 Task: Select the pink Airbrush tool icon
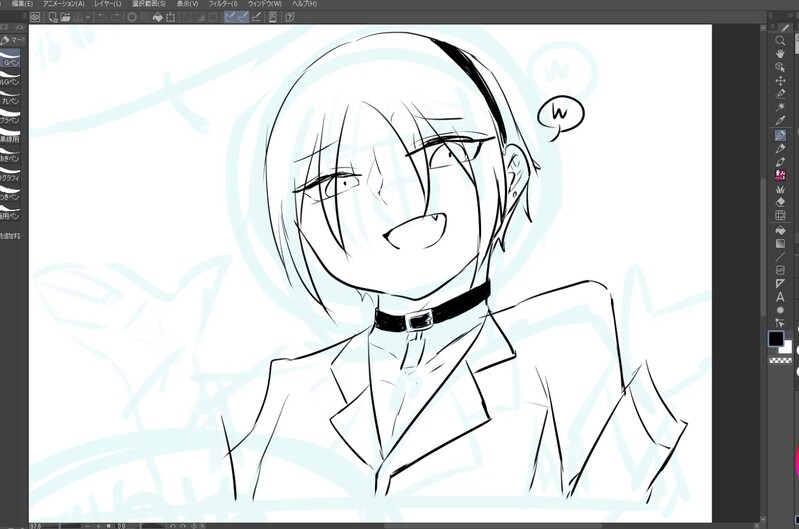(780, 175)
